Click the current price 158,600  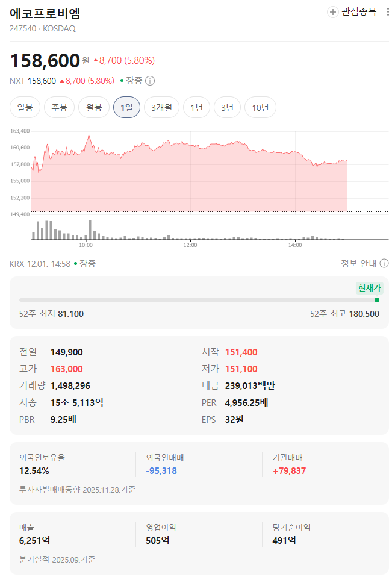(x=45, y=61)
